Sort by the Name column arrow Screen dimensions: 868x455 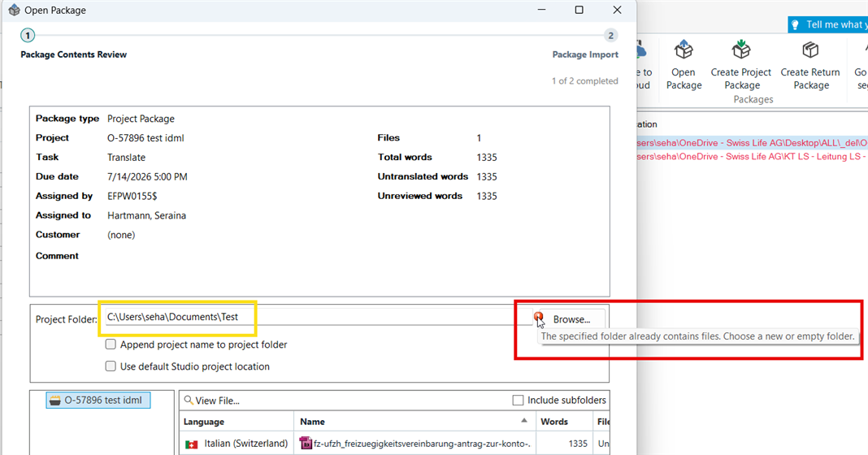click(523, 421)
